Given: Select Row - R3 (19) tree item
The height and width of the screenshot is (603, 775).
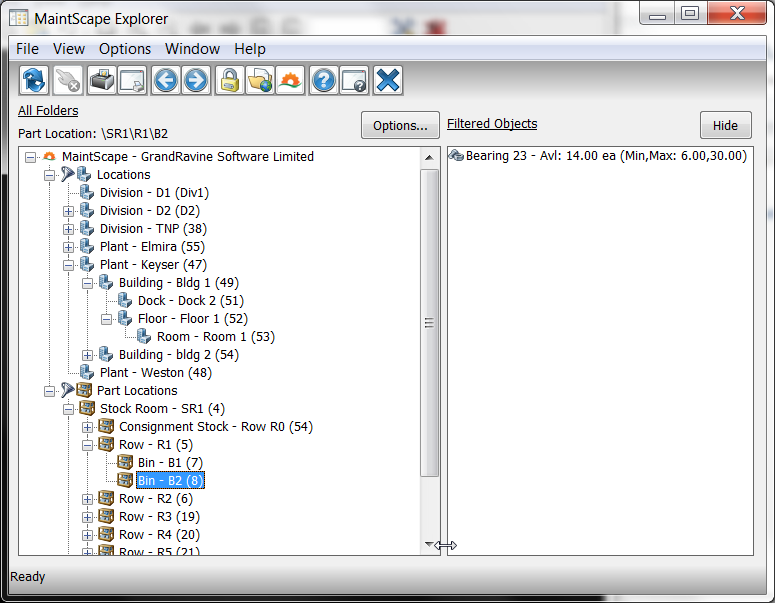Looking at the screenshot, I should tap(159, 517).
